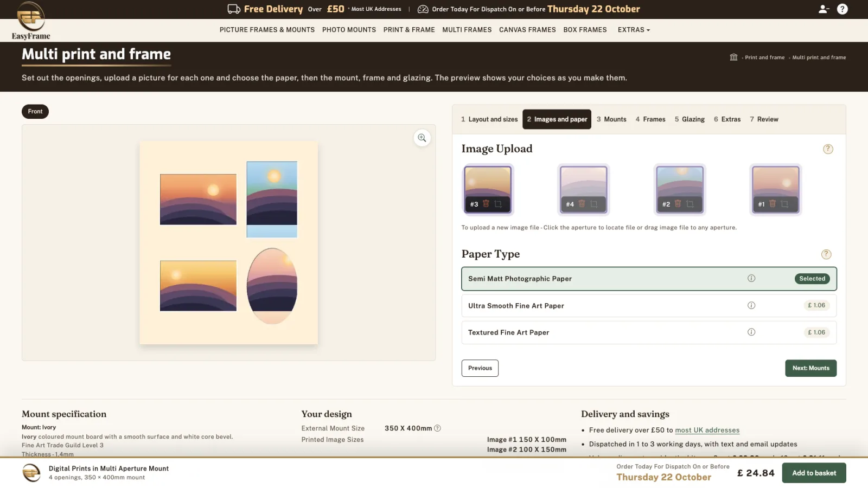Crop uploaded image #4
This screenshot has height=488, width=868.
594,204
